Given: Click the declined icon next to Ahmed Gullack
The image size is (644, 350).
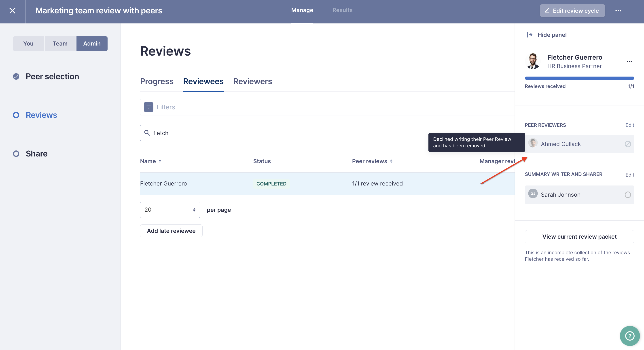Looking at the screenshot, I should 628,144.
